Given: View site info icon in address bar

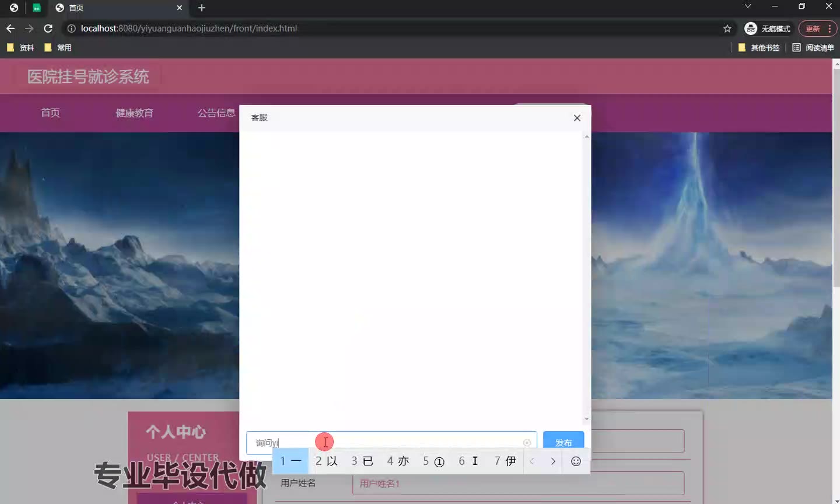Looking at the screenshot, I should pos(71,28).
